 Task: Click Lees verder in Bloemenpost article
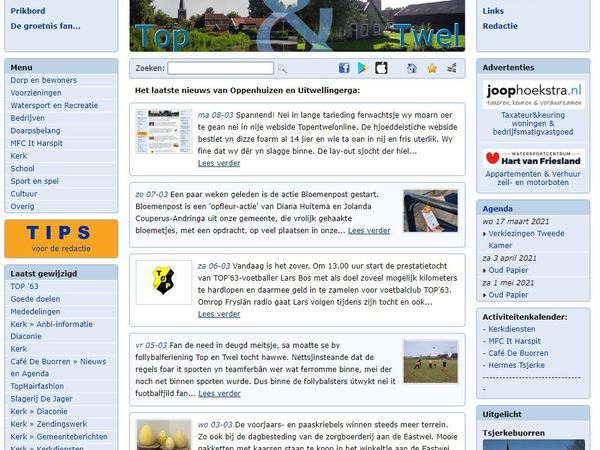(x=369, y=230)
